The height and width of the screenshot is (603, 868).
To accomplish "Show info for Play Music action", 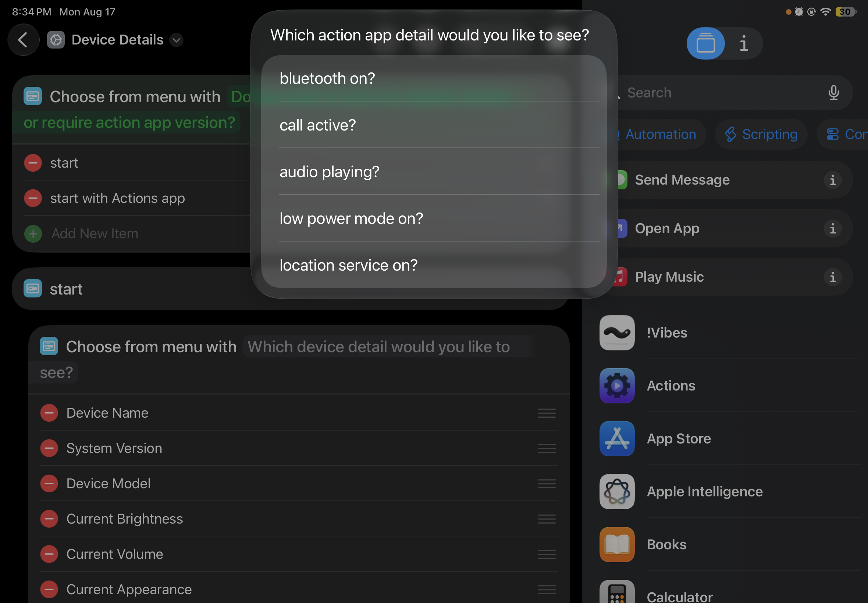I will pos(832,277).
